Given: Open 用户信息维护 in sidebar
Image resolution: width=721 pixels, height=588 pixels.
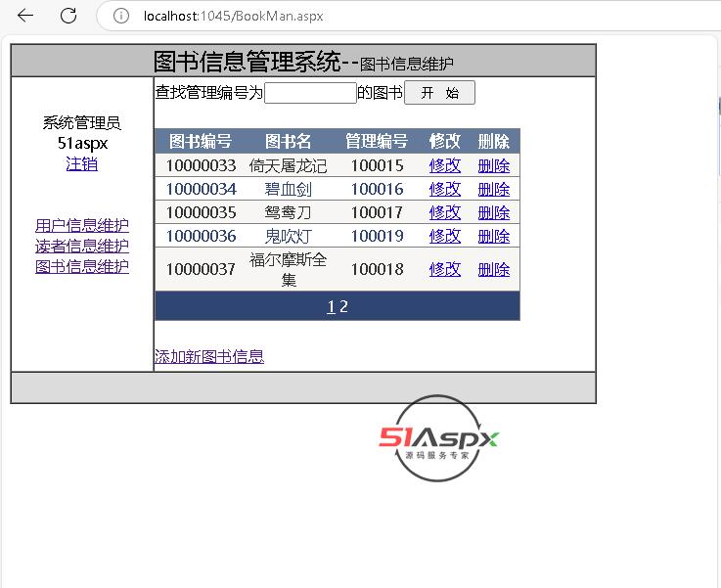Looking at the screenshot, I should pyautogui.click(x=81, y=225).
